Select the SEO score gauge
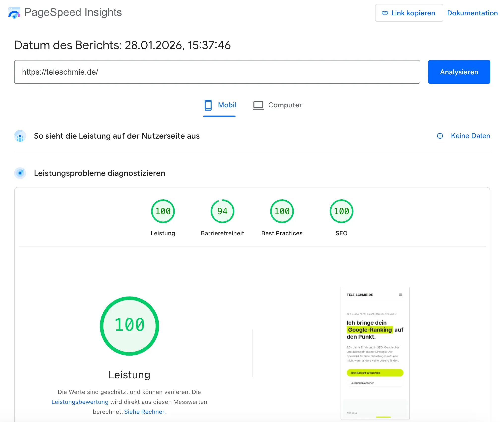Image resolution: width=504 pixels, height=422 pixels. (x=342, y=211)
